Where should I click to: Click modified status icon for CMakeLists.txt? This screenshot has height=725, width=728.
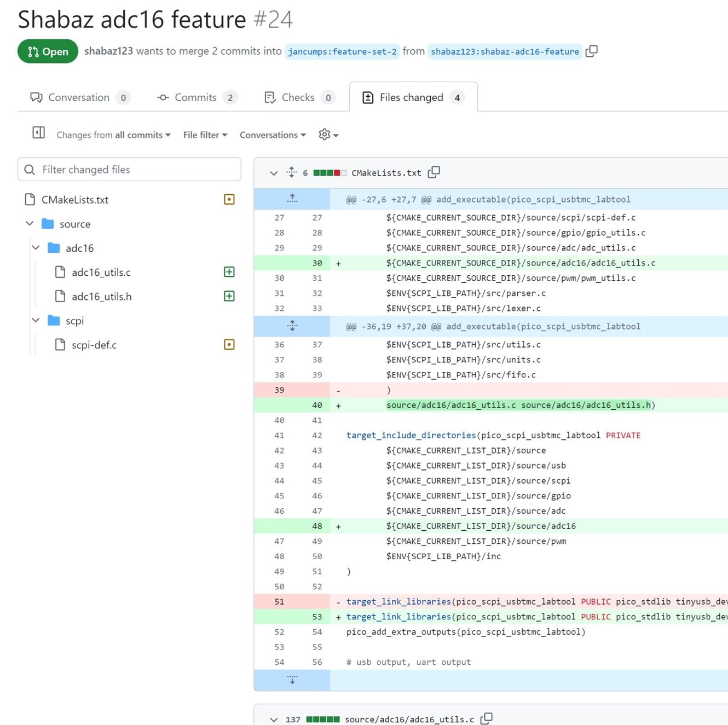(x=229, y=200)
